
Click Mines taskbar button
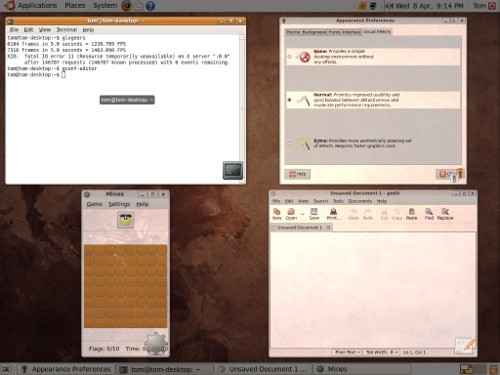[361, 369]
